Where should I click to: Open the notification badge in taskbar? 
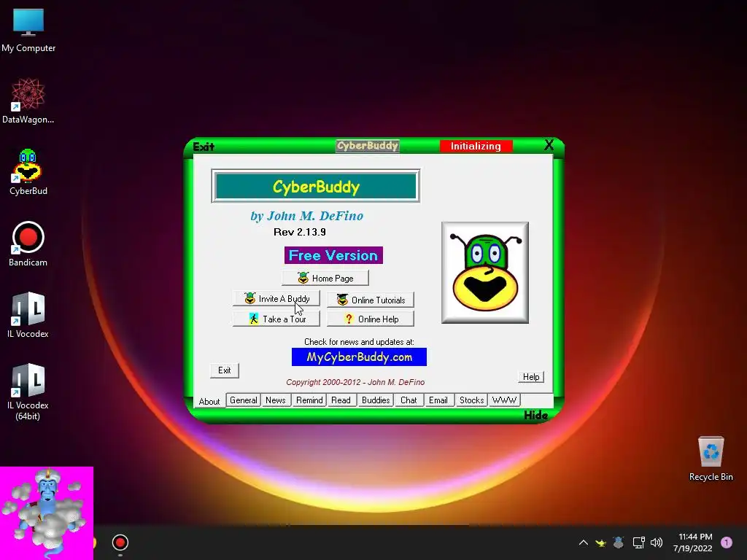click(727, 542)
